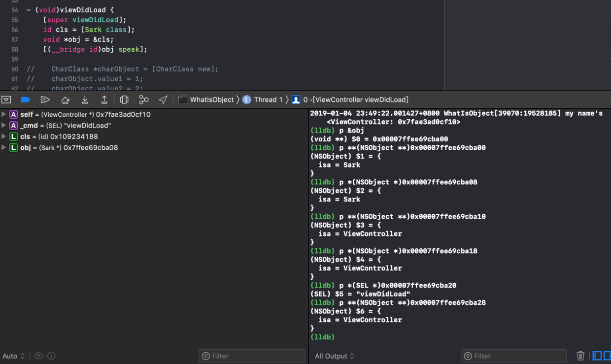The image size is (611, 364).
Task: Clear the console with trash icon
Action: coord(580,356)
